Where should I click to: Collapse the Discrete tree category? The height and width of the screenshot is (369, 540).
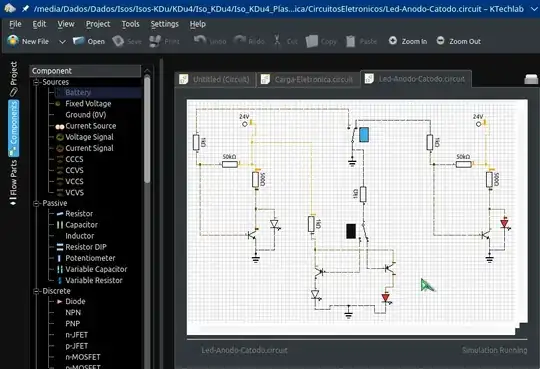point(36,291)
